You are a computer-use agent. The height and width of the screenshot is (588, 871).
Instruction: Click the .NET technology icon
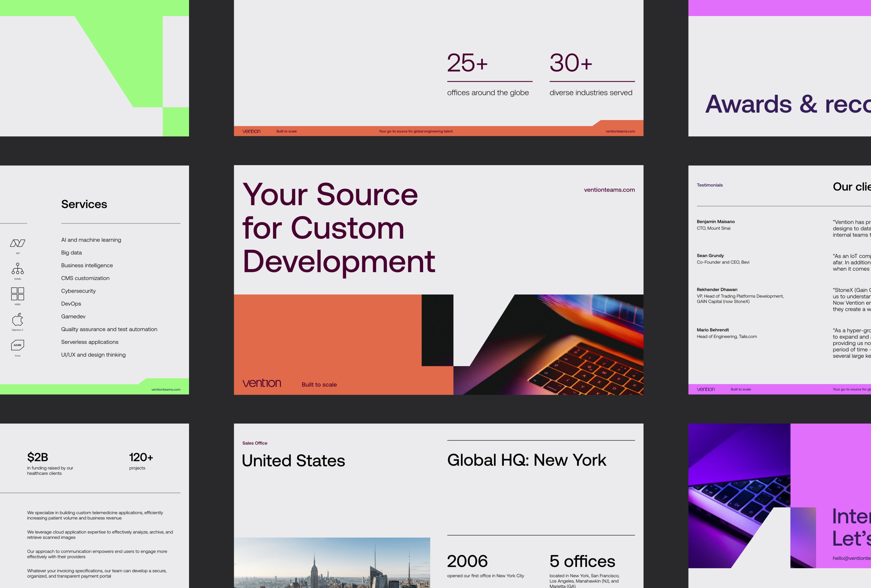click(18, 244)
